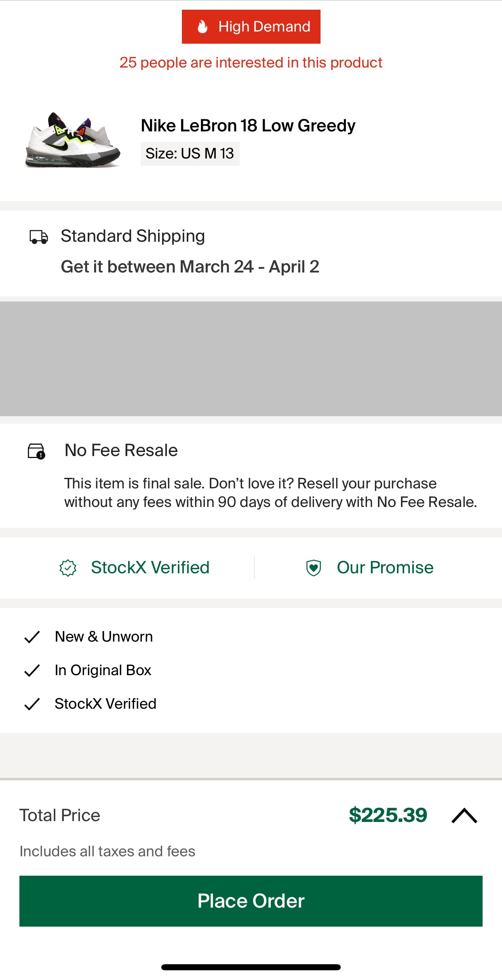Image resolution: width=502 pixels, height=980 pixels.
Task: Expand the Total Price breakdown chevron
Action: point(464,815)
